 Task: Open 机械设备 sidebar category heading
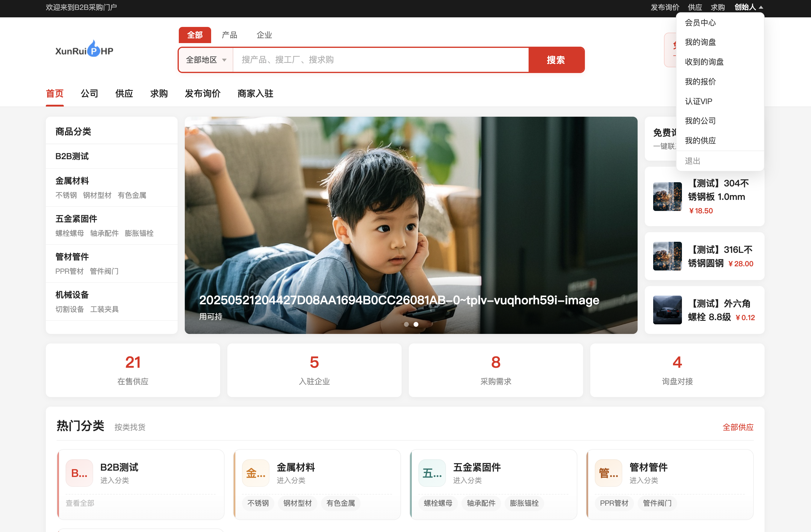point(72,295)
